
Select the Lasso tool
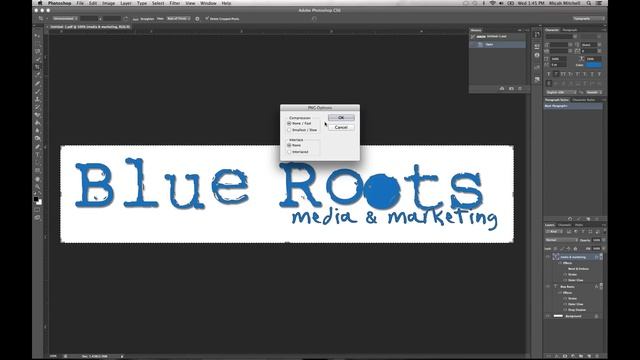(38, 51)
